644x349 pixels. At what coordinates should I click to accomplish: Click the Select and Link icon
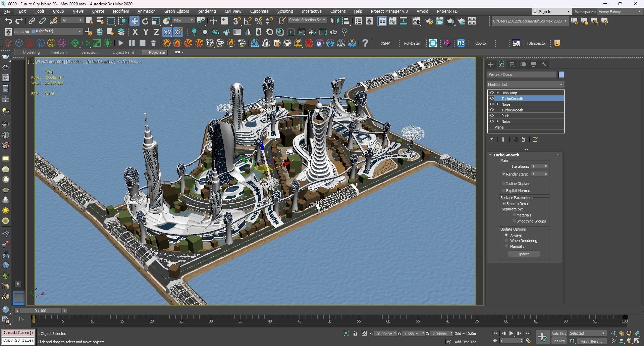point(32,21)
